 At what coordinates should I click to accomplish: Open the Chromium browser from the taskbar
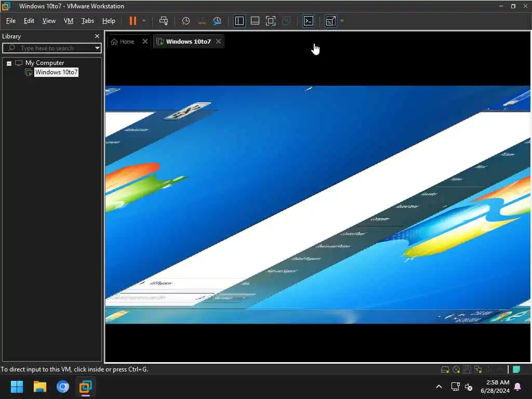pyautogui.click(x=63, y=387)
